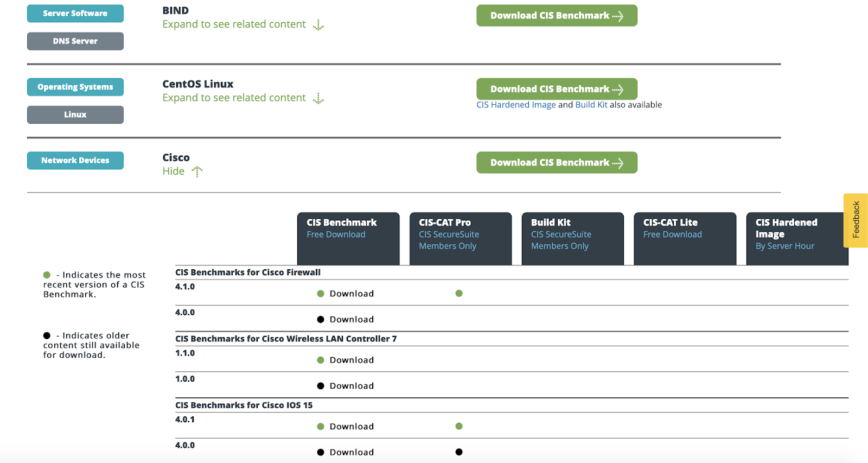This screenshot has width=868, height=463.
Task: Click the CIS-CAT Pro black dot for Cisco IOS 15 4.0.0
Action: click(x=459, y=452)
